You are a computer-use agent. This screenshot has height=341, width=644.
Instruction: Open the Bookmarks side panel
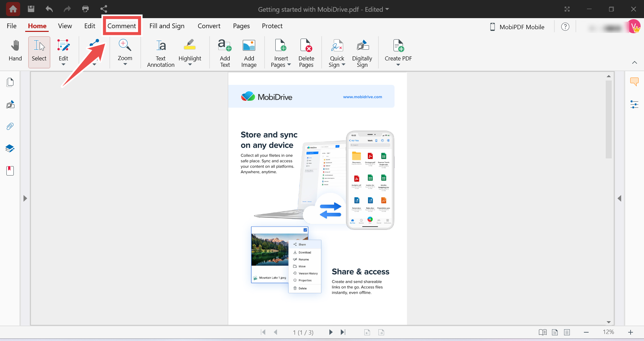10,170
